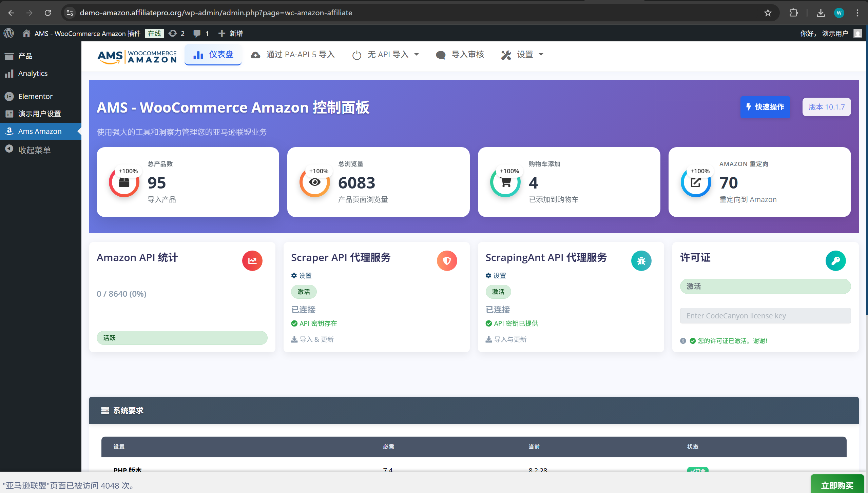The image size is (868, 493).
Task: Click the 您的许可证已激活。谢谢! message
Action: (x=732, y=341)
